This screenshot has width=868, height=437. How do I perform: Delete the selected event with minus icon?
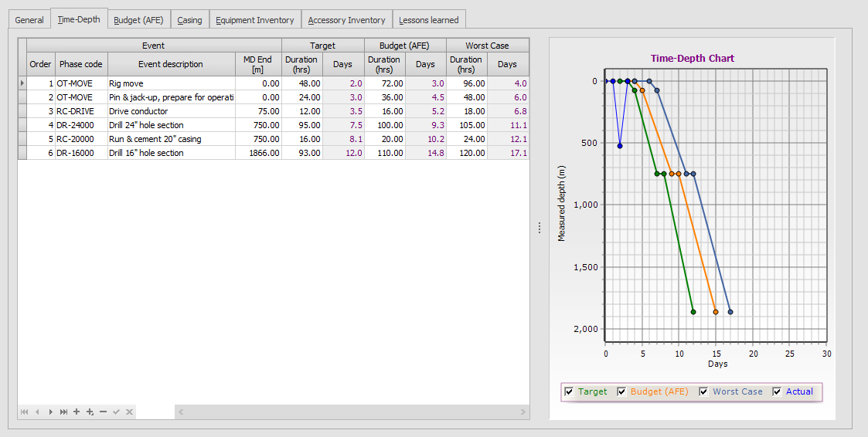tap(103, 412)
